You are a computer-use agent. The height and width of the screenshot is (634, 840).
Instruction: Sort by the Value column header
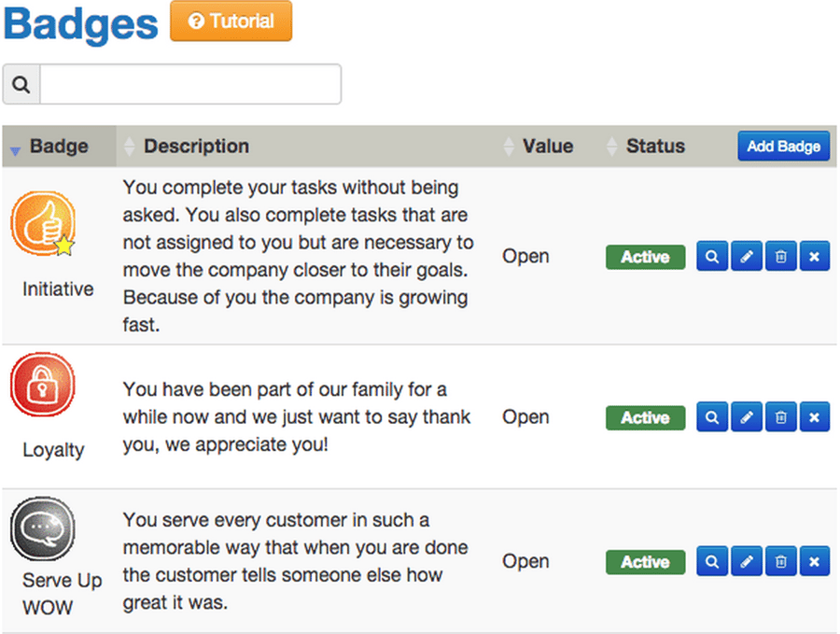[x=547, y=147]
